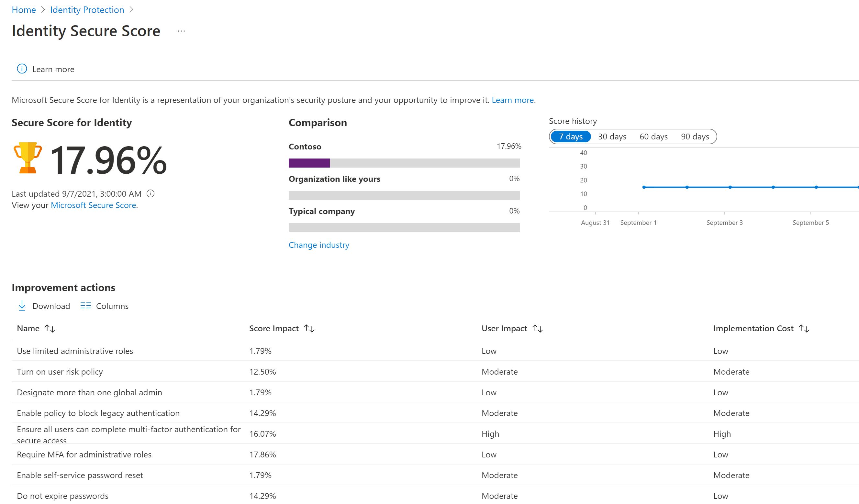
Task: Go to Identity Protection breadcrumb
Action: click(87, 10)
